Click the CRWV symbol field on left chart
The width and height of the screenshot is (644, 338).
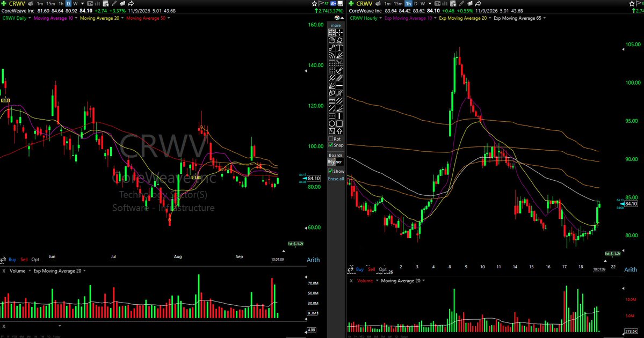tap(17, 4)
